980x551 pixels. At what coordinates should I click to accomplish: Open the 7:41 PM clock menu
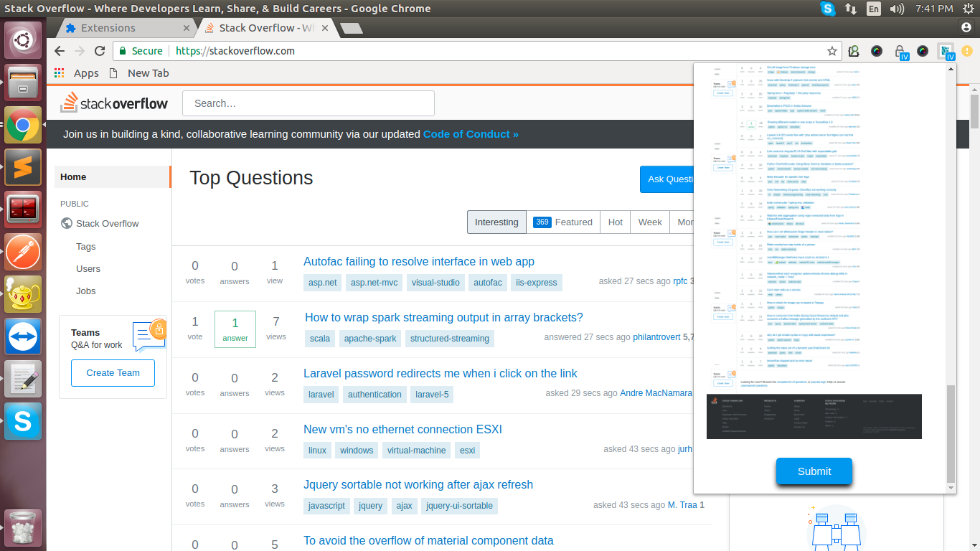934,9
